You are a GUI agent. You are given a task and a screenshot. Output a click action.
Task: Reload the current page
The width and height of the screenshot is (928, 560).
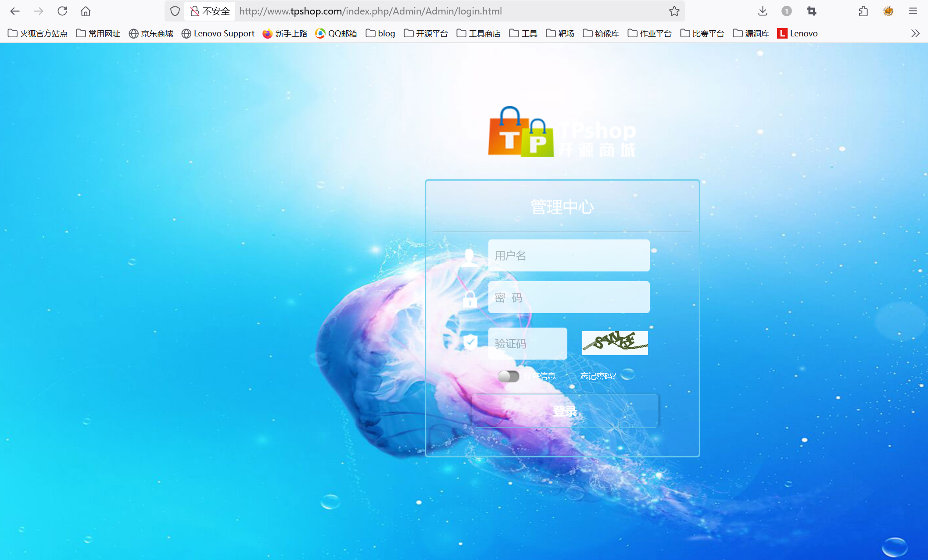62,11
